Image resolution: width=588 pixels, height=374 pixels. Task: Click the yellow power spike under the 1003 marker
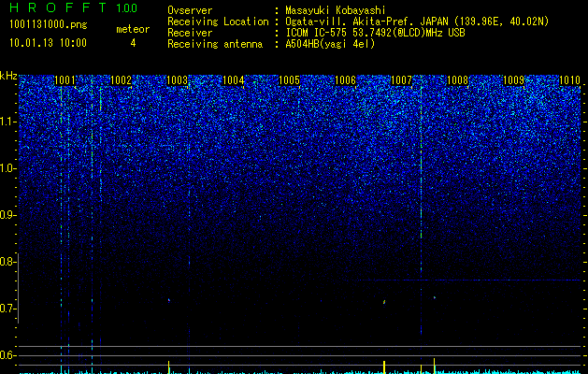(x=169, y=367)
